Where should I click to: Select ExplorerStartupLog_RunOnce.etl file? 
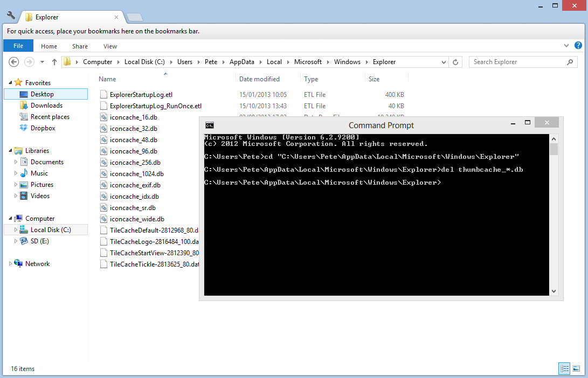click(156, 106)
